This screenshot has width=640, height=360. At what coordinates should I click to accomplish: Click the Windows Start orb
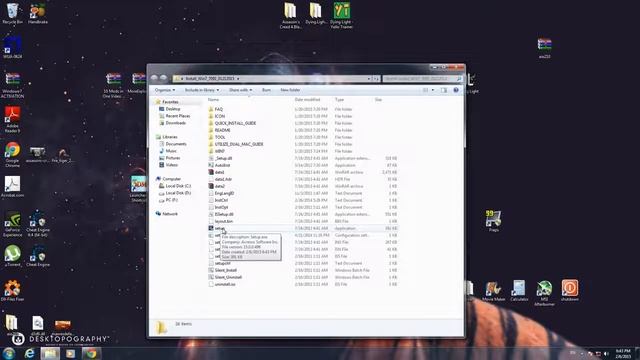[x=9, y=353]
